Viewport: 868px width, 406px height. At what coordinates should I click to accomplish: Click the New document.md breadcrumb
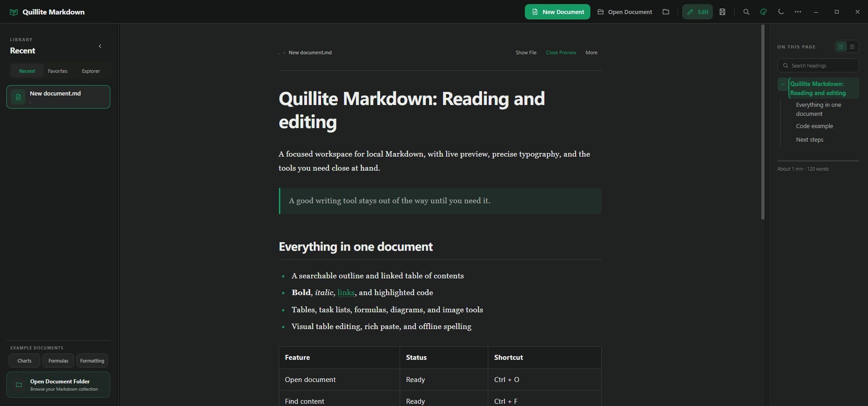[310, 53]
